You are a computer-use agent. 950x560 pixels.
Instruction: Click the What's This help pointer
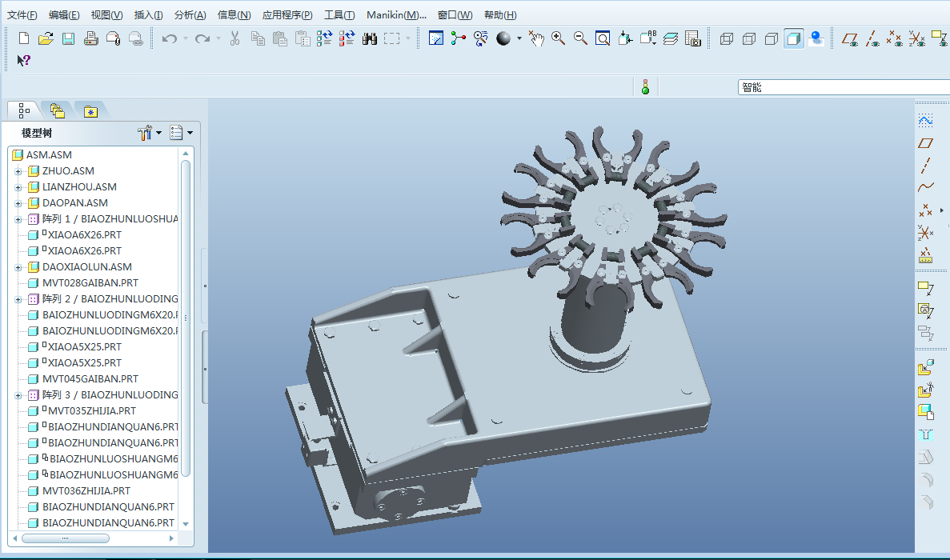(x=24, y=61)
